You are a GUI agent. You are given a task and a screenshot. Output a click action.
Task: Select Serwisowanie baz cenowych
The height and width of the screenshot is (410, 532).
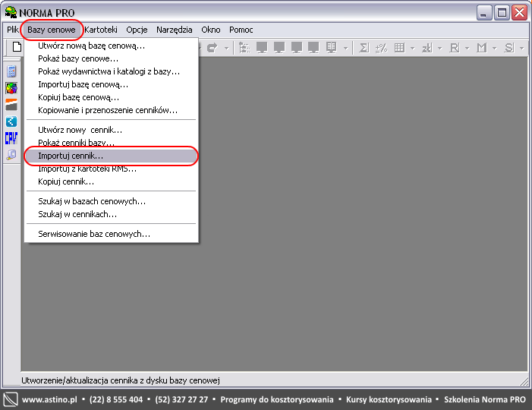click(x=112, y=234)
